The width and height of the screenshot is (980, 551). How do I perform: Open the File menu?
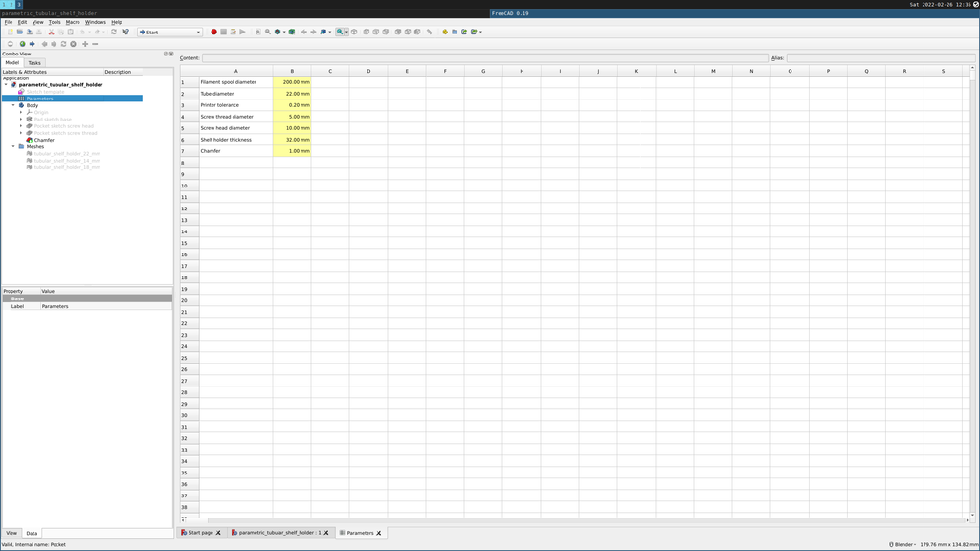coord(8,22)
